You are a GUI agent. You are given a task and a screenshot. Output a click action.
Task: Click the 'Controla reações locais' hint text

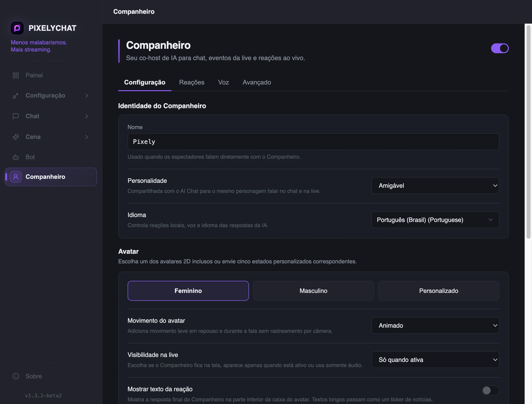[x=198, y=225]
